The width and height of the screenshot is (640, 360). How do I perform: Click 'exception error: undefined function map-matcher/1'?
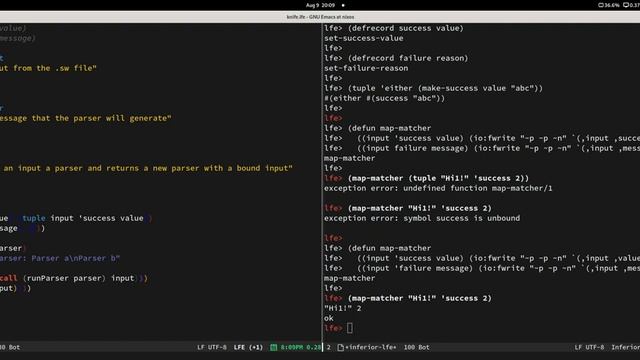tap(438, 189)
